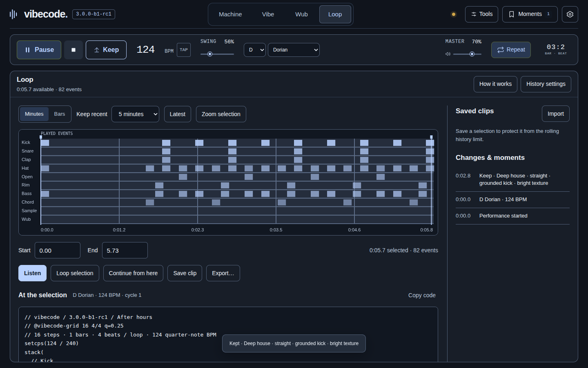Open the Dorian scale dropdown
Viewport: 588px width, 368px height.
pyautogui.click(x=294, y=50)
